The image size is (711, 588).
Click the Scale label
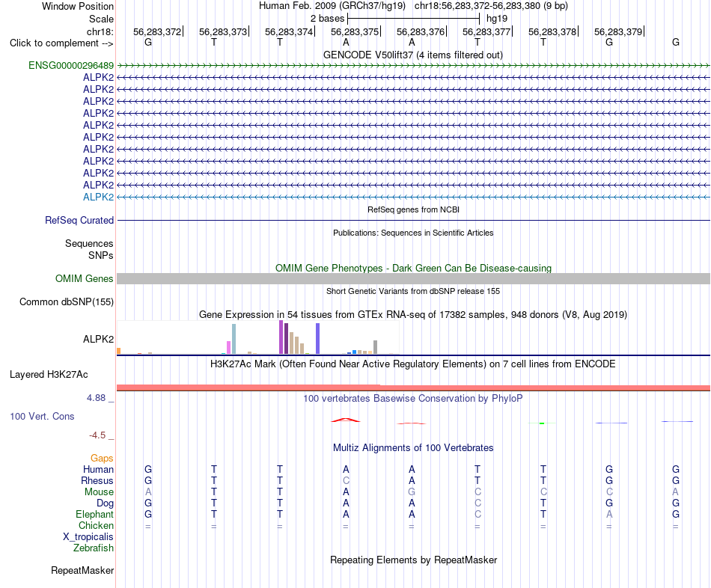(x=101, y=19)
